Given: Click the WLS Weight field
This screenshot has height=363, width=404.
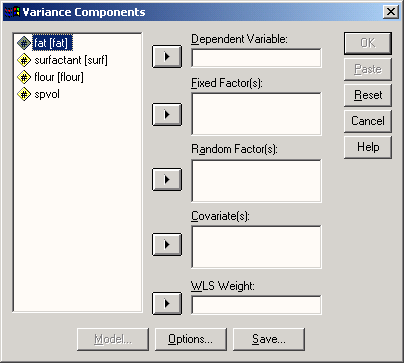Looking at the screenshot, I should [256, 304].
